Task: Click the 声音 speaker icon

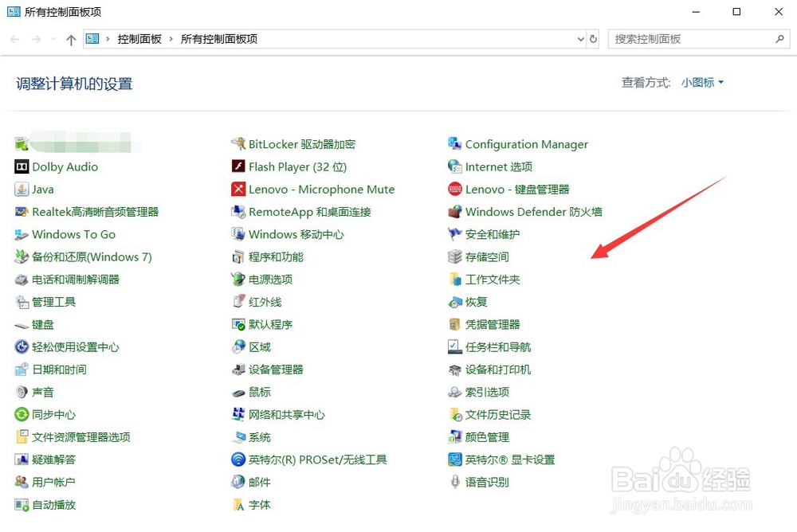Action: [x=22, y=392]
